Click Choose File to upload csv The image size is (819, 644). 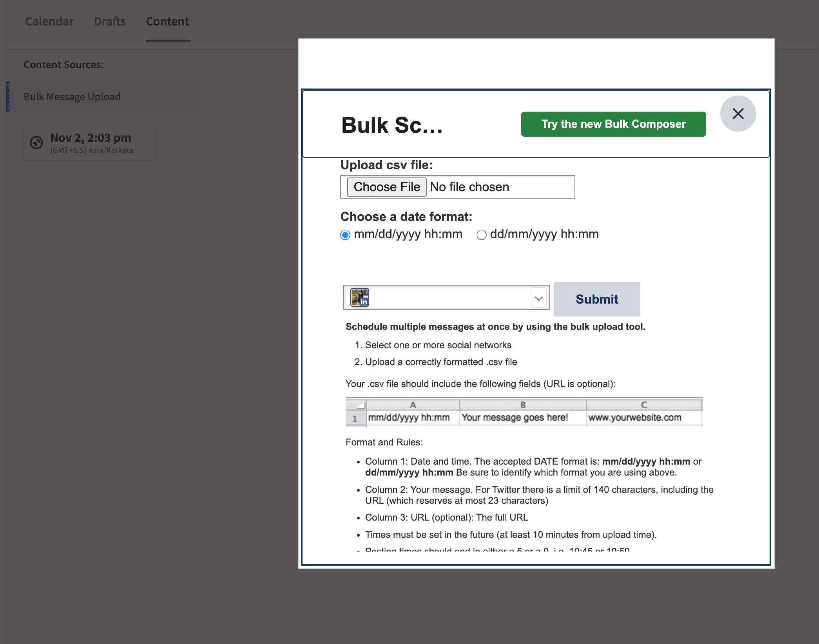click(x=386, y=187)
